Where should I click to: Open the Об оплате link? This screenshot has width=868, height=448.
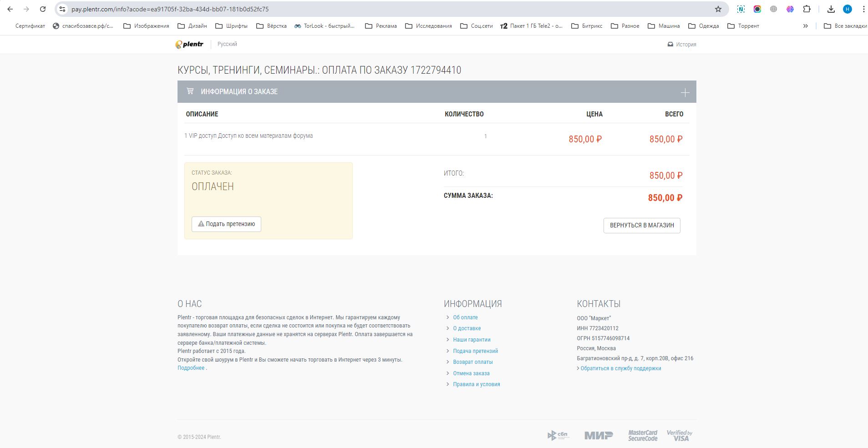(465, 317)
